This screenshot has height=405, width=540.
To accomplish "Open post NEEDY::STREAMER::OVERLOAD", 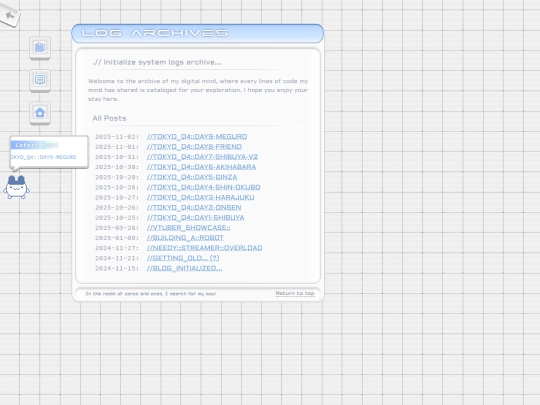I will (x=204, y=248).
